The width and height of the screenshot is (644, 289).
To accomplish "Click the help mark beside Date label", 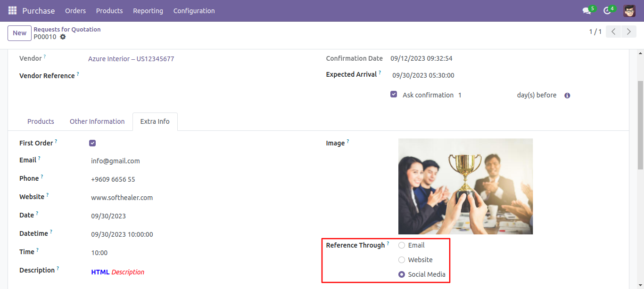I will point(37,213).
